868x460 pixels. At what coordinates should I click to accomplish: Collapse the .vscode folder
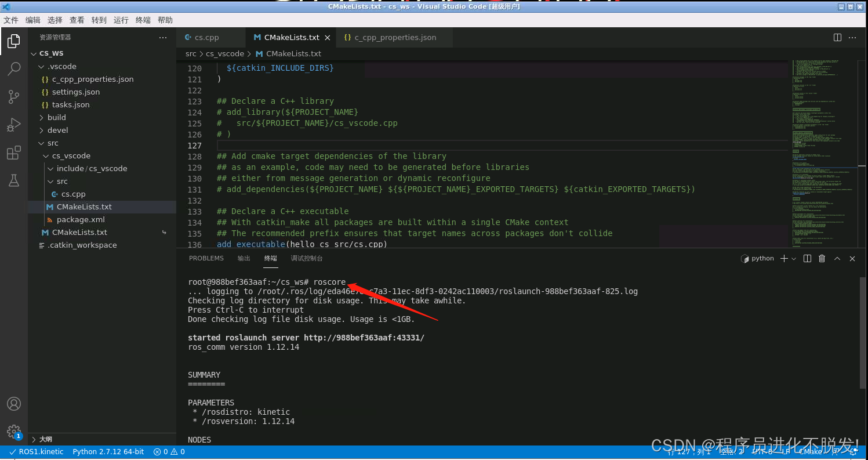[x=102, y=66]
